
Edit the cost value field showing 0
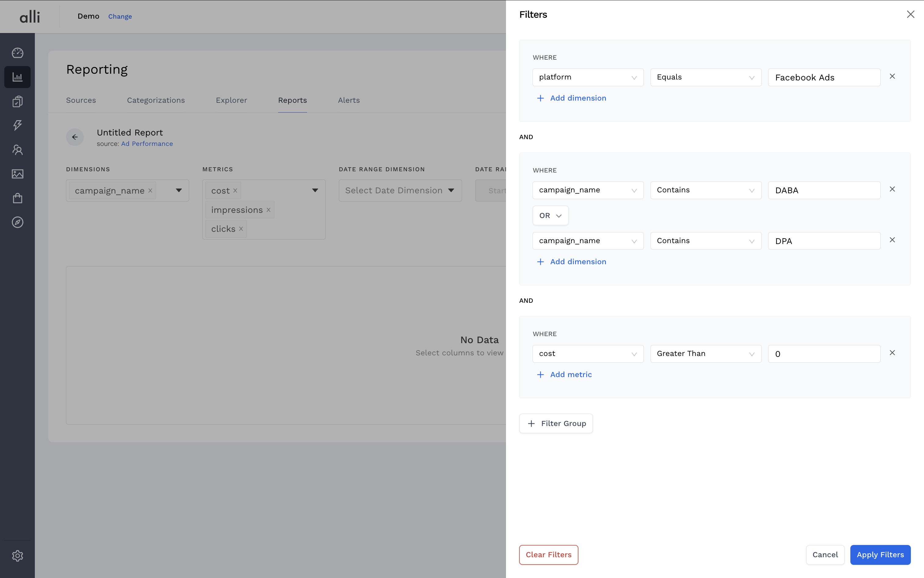tap(824, 354)
